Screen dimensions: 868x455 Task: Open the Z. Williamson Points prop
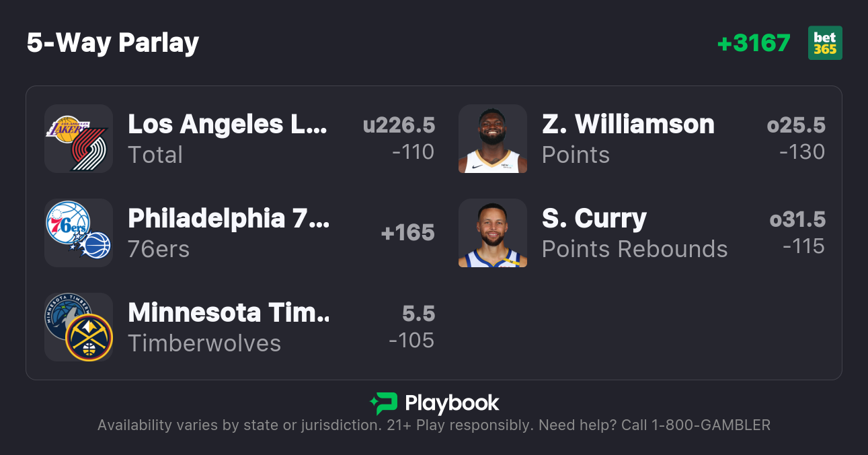[x=628, y=139]
